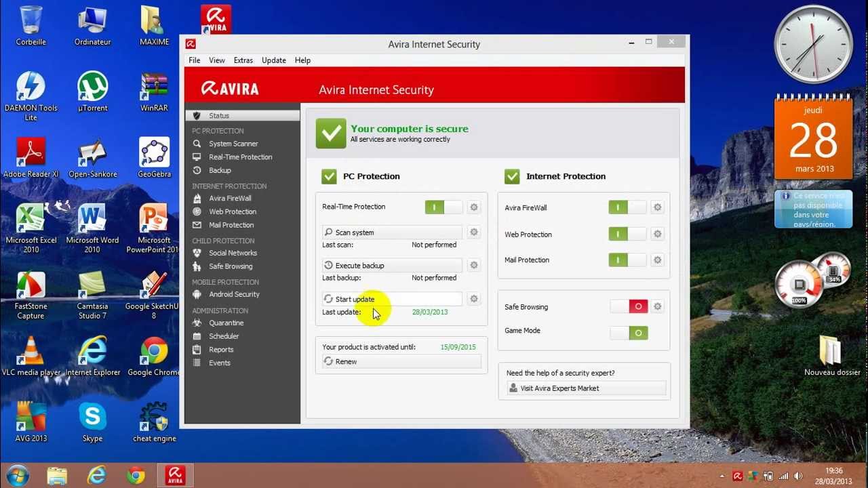
Task: Click the Avira logo in red banner
Action: click(230, 89)
